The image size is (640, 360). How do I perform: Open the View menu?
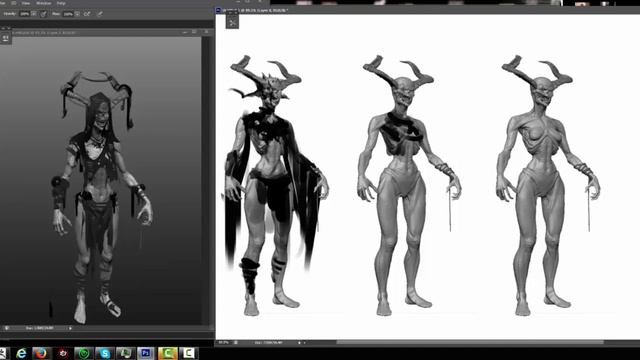coord(26,3)
